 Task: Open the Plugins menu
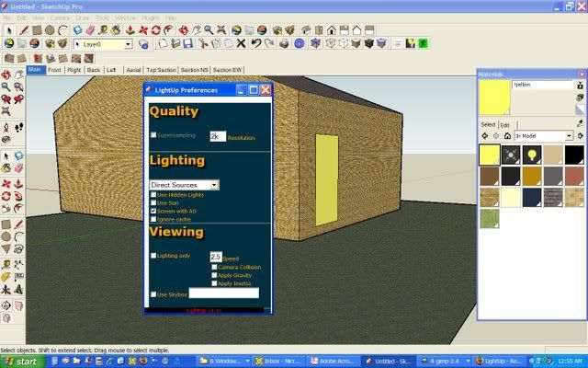pyautogui.click(x=151, y=18)
